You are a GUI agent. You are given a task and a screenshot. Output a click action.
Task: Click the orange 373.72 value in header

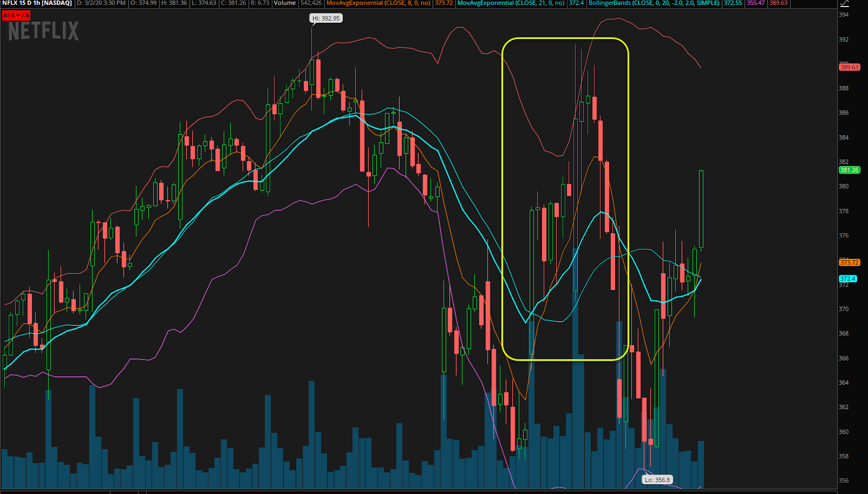pyautogui.click(x=444, y=3)
